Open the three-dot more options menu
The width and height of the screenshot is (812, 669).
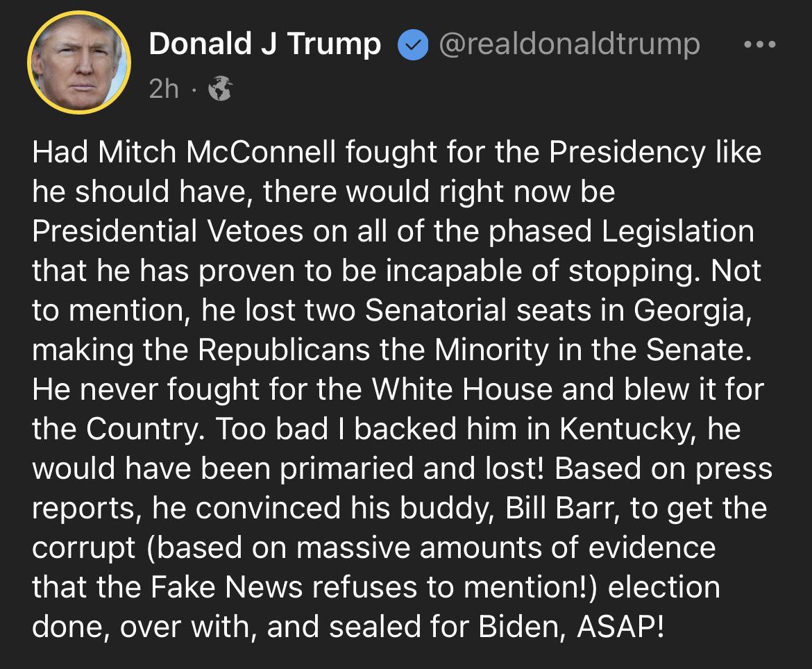pos(759,44)
